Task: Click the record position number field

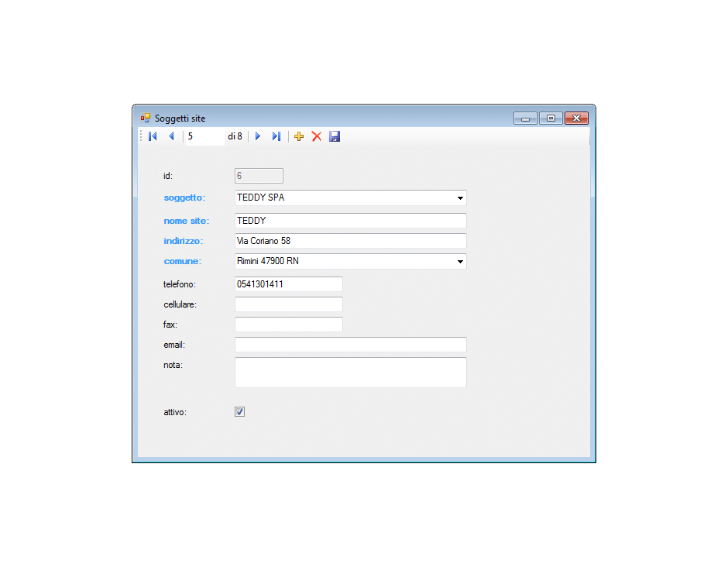Action: [x=205, y=136]
